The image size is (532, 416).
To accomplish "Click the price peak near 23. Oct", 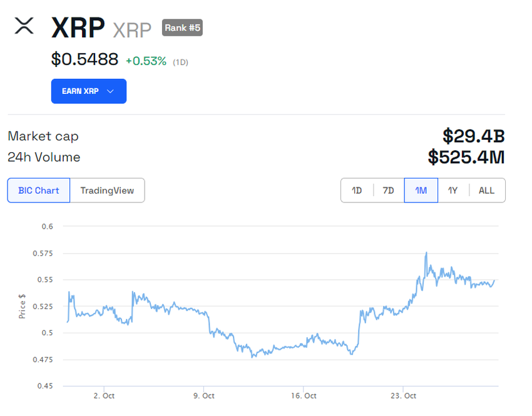I will tap(426, 252).
